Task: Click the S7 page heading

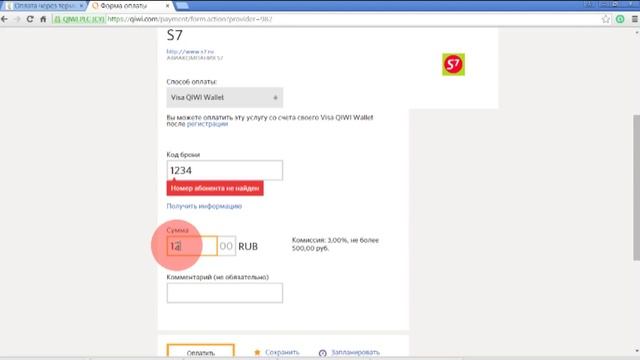Action: coord(175,36)
